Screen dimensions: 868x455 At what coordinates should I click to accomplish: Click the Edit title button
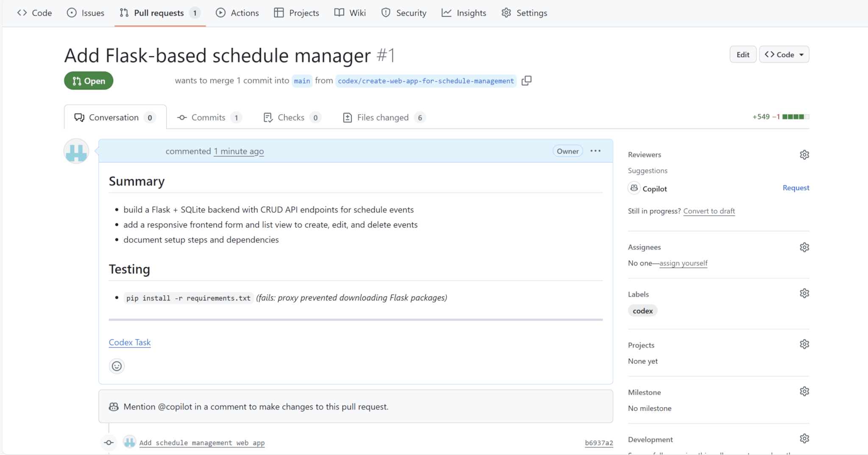point(743,55)
